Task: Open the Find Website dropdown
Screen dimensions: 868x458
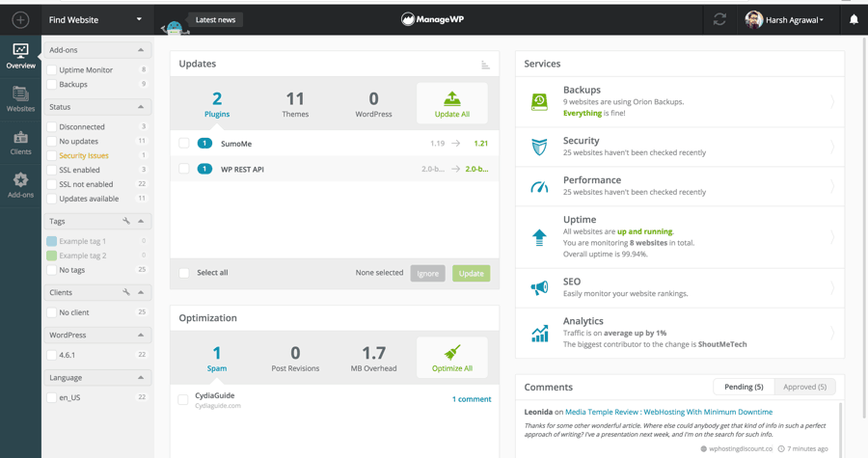Action: point(97,20)
